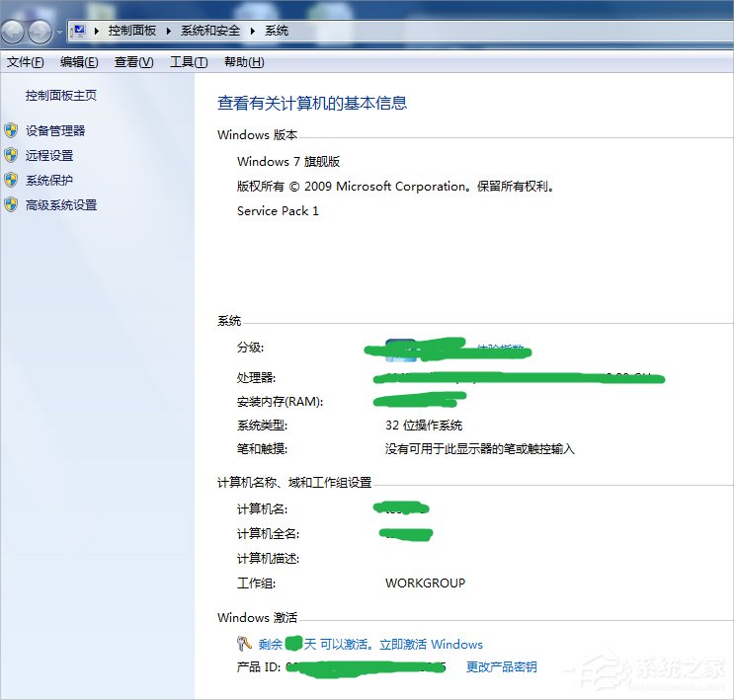Click the Back navigation arrow button
Viewport: 734px width, 700px height.
pos(16,32)
